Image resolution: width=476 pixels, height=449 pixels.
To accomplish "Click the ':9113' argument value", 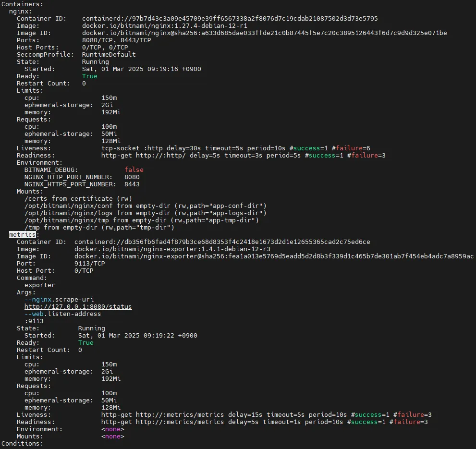I will tap(34, 321).
